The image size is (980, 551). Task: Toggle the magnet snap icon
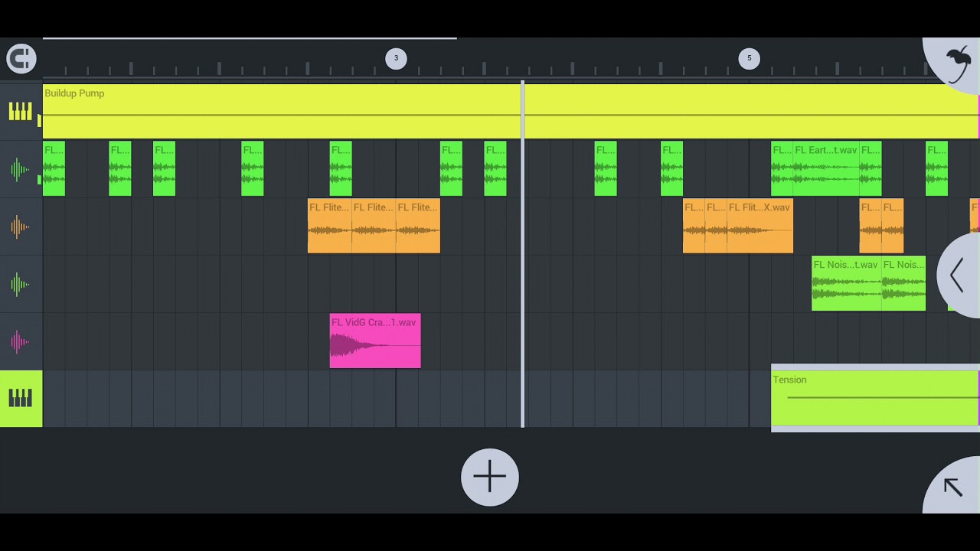21,58
